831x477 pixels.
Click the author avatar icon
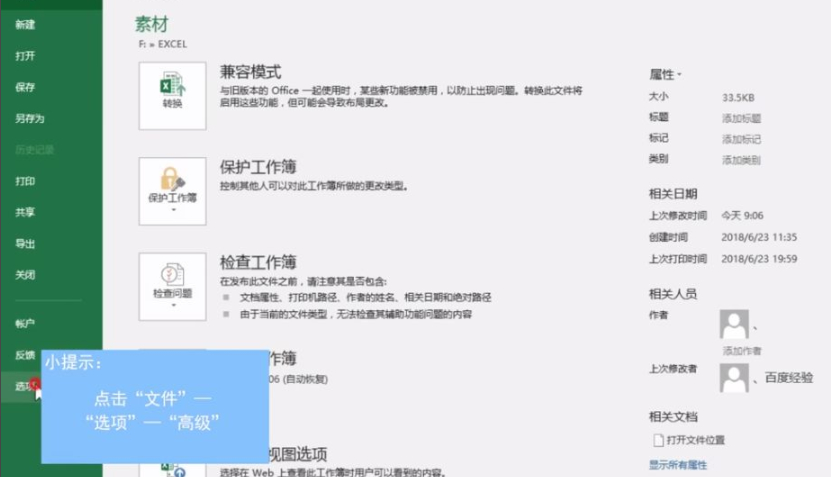[734, 324]
